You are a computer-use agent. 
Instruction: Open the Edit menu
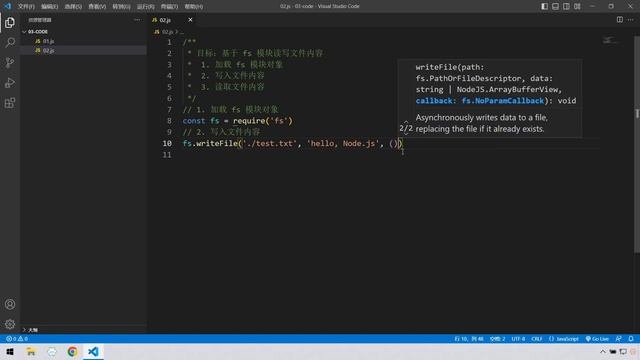coord(49,7)
